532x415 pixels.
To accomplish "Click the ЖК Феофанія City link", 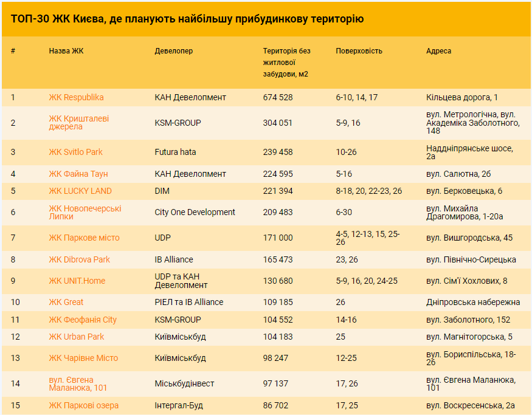I will click(83, 320).
